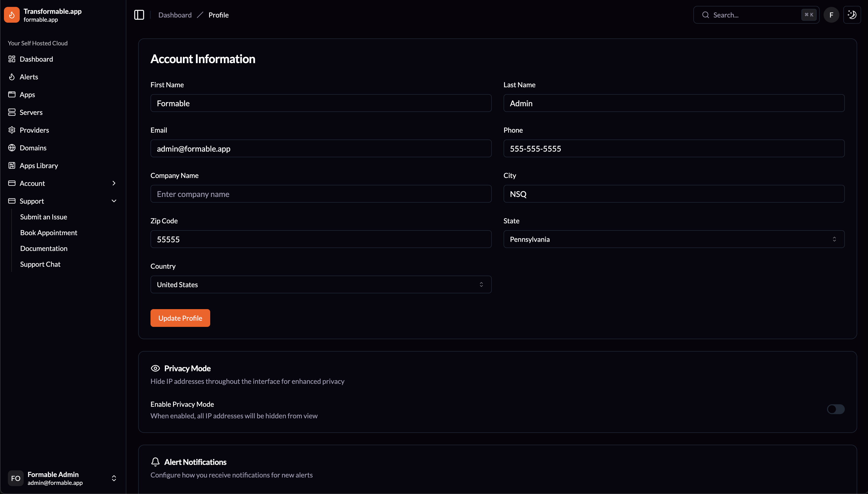Viewport: 868px width, 494px height.
Task: Open Submit an Issue menu item
Action: click(43, 217)
